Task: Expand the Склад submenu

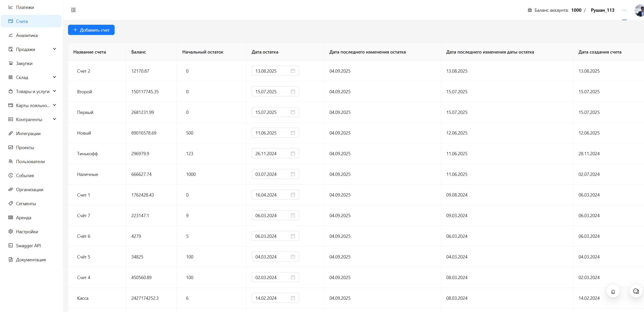Action: click(55, 77)
